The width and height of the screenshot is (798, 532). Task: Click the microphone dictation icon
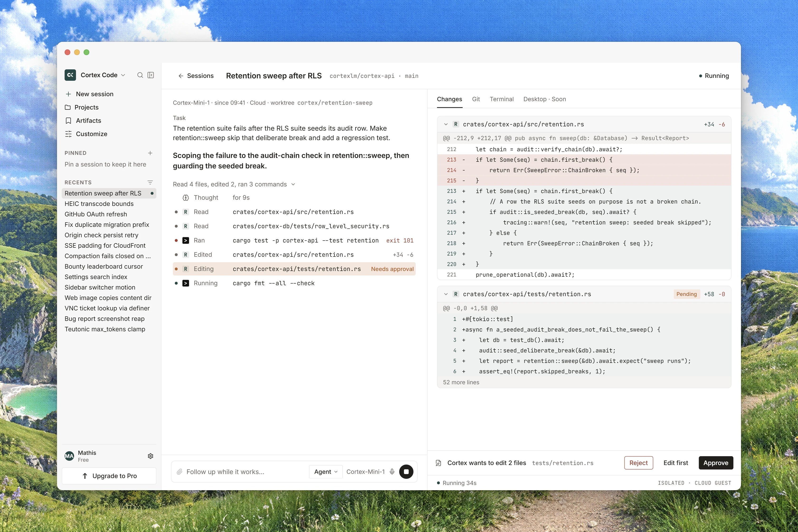click(x=392, y=472)
